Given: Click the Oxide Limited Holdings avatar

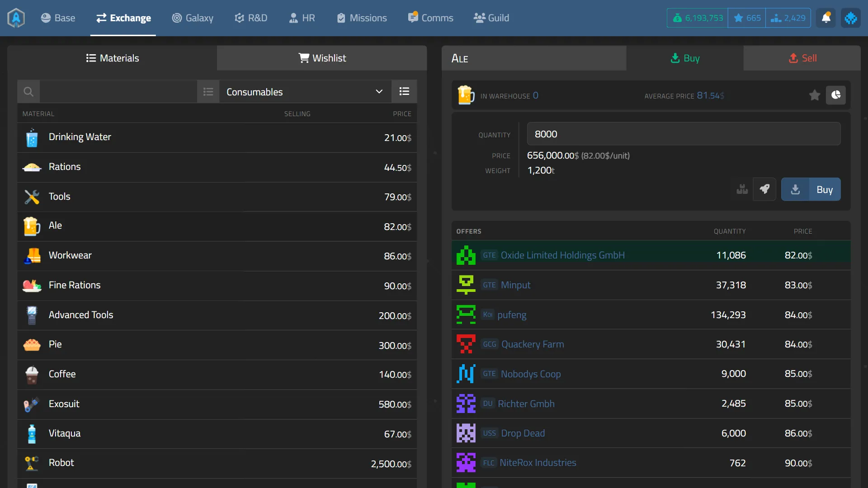Looking at the screenshot, I should (x=466, y=255).
